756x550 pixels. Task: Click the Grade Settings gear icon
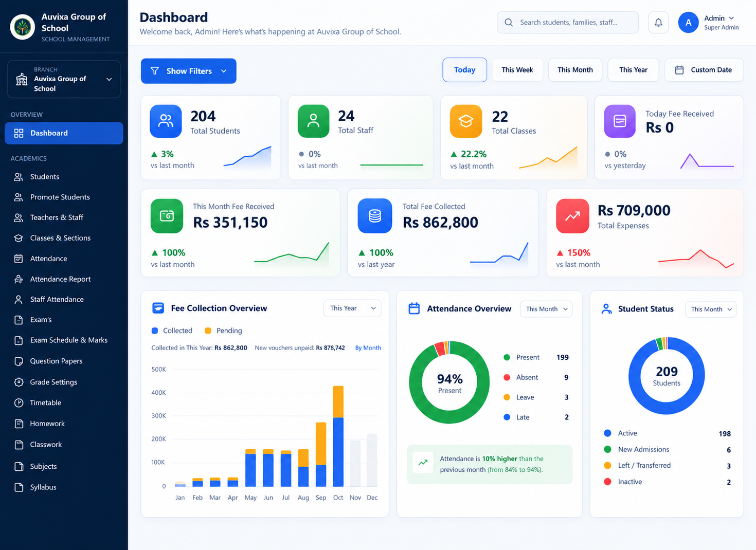coord(19,382)
